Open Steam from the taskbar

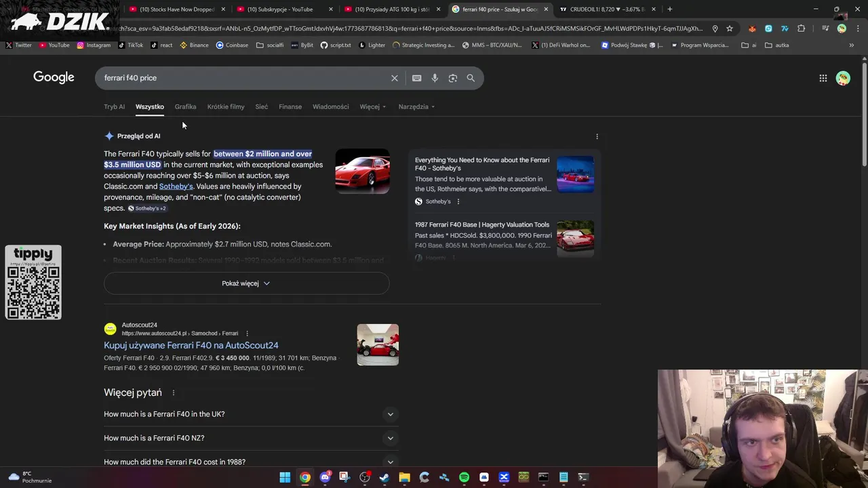pyautogui.click(x=384, y=477)
